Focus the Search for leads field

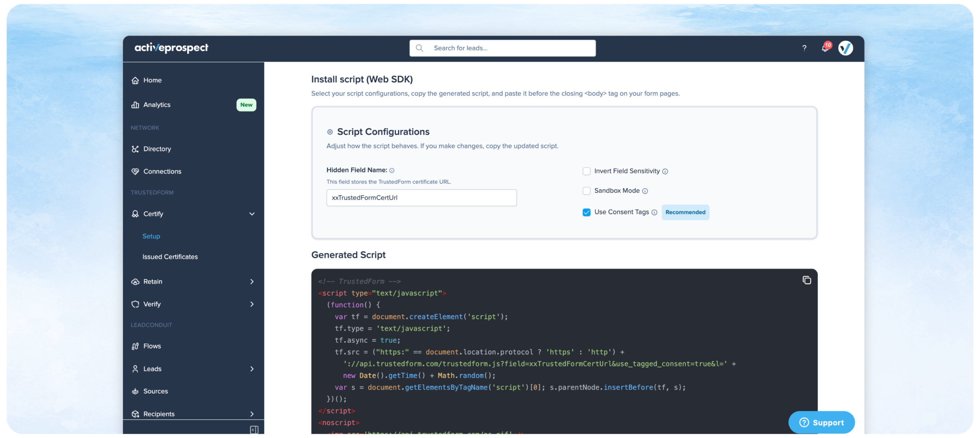[503, 48]
